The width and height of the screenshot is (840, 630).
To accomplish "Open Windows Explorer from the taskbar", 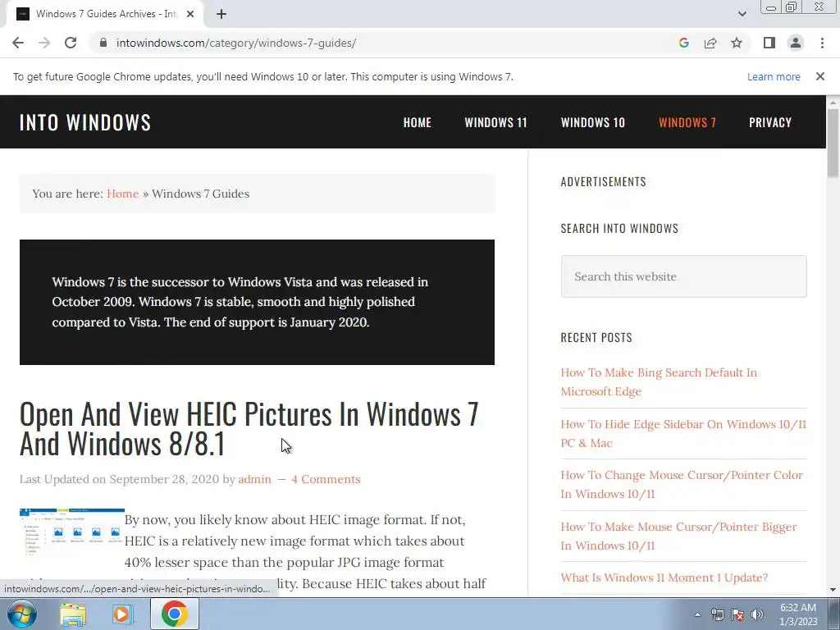I will pyautogui.click(x=73, y=614).
